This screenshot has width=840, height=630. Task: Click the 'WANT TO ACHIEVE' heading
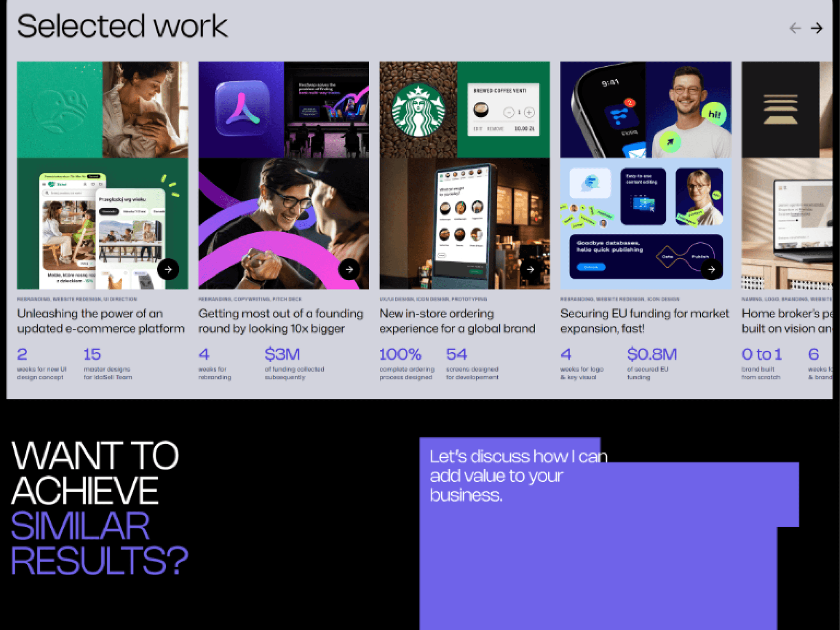point(95,472)
